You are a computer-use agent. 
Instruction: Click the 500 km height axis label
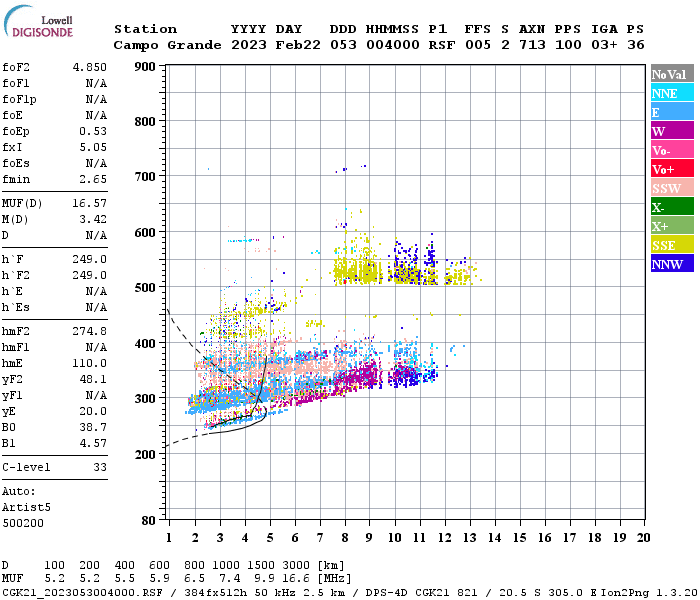coord(145,288)
